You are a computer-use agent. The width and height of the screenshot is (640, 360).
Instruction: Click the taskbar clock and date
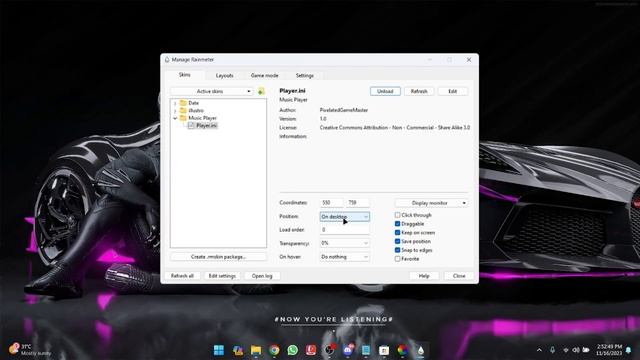click(x=609, y=350)
